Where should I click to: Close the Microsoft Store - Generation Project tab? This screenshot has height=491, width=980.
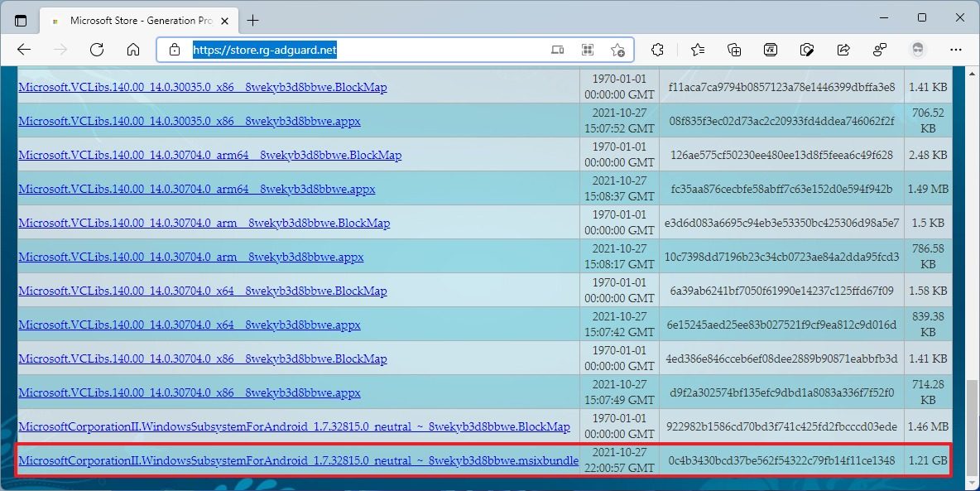point(225,21)
